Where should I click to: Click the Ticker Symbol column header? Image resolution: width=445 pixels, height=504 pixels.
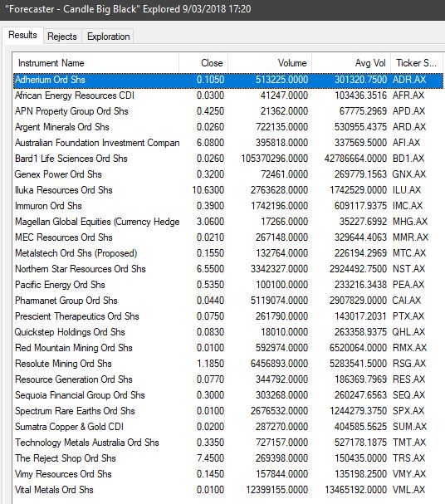(x=417, y=63)
